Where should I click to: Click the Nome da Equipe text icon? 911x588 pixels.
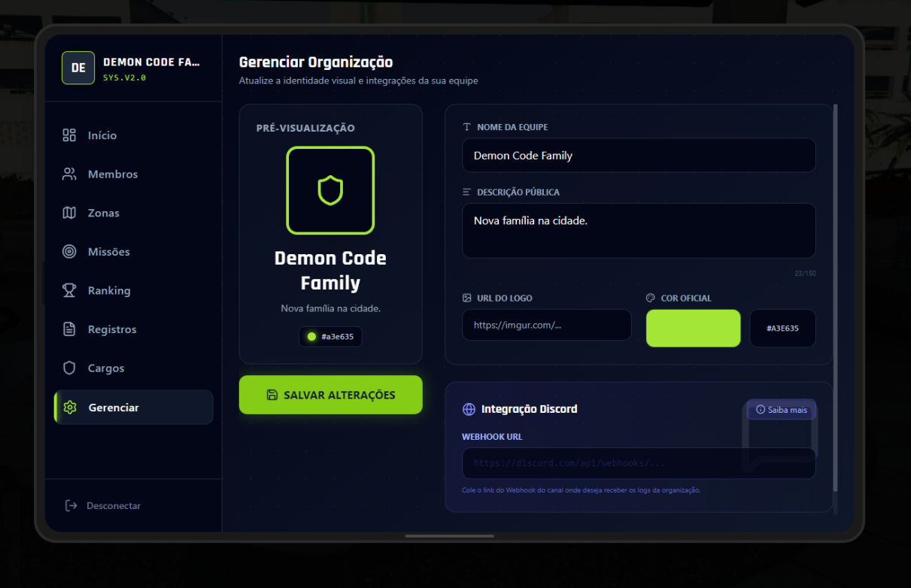[467, 127]
